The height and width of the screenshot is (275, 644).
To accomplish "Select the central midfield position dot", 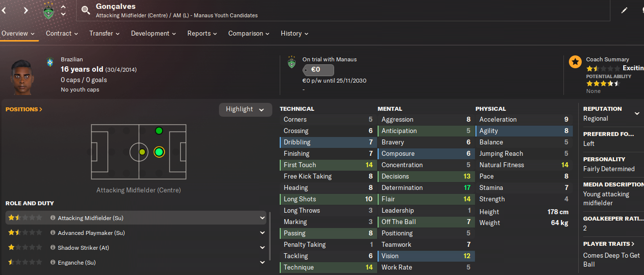I will [142, 152].
